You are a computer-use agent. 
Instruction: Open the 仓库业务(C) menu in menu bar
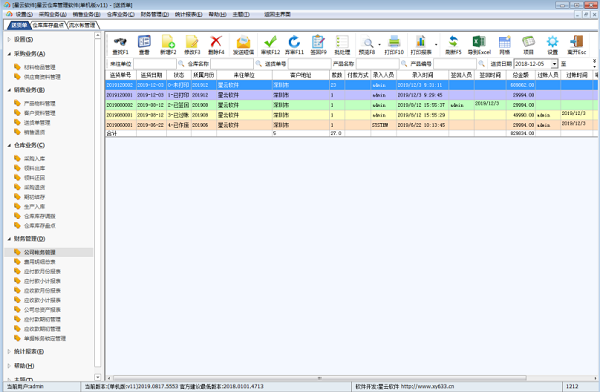(x=120, y=14)
